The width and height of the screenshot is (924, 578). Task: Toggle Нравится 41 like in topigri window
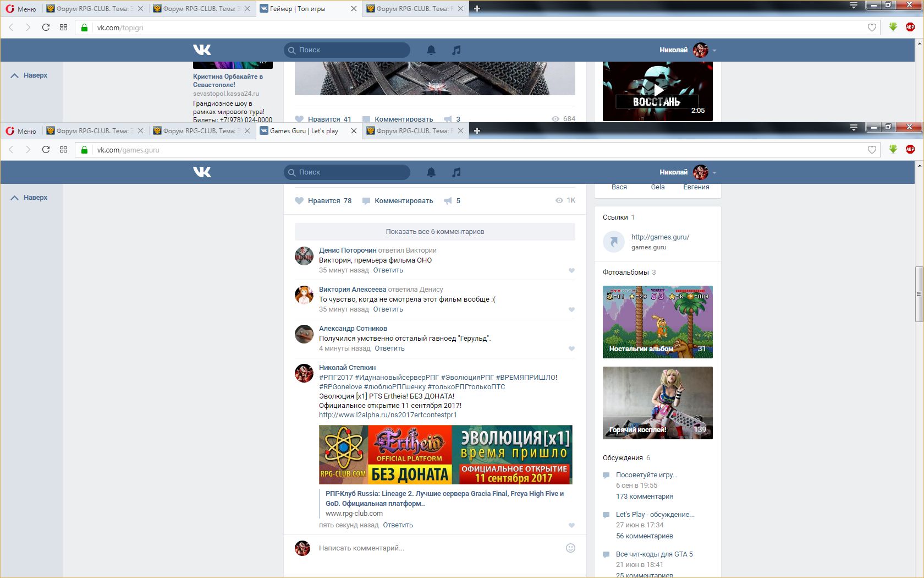coord(323,119)
